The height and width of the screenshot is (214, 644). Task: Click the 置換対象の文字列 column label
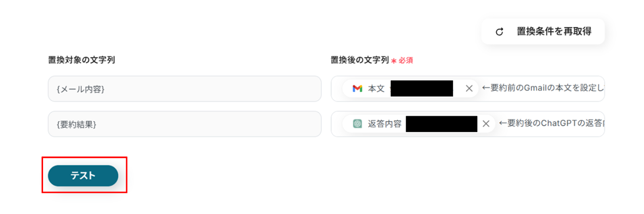pyautogui.click(x=81, y=60)
